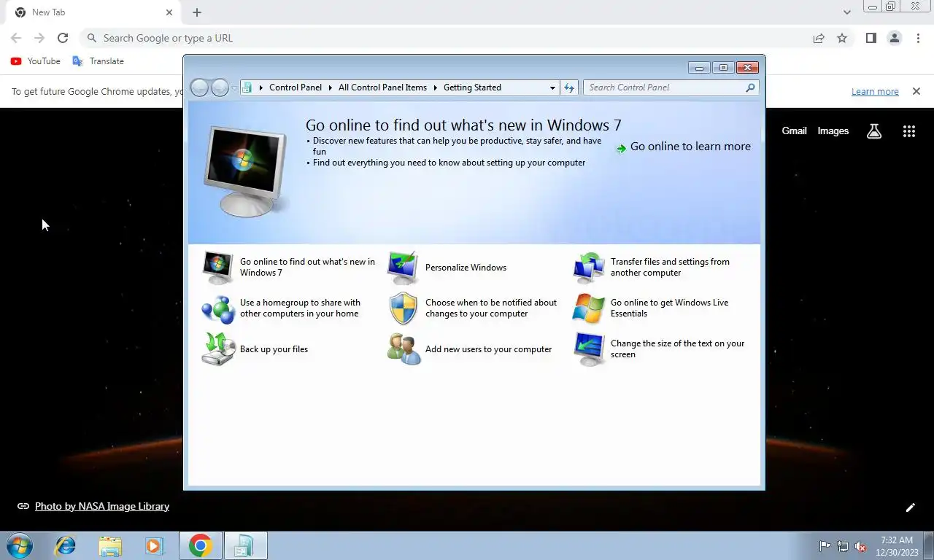Image resolution: width=934 pixels, height=560 pixels.
Task: Click the Action Center flag tray icon
Action: [x=825, y=546]
